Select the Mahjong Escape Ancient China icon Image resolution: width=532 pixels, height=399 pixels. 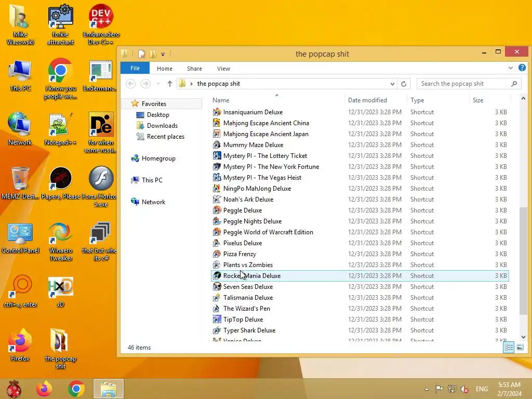click(217, 123)
